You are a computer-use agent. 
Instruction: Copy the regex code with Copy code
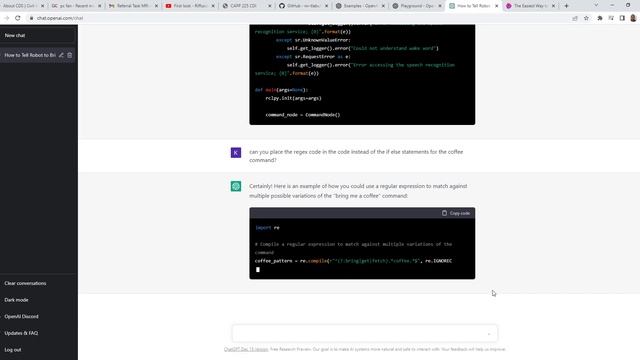[456, 213]
